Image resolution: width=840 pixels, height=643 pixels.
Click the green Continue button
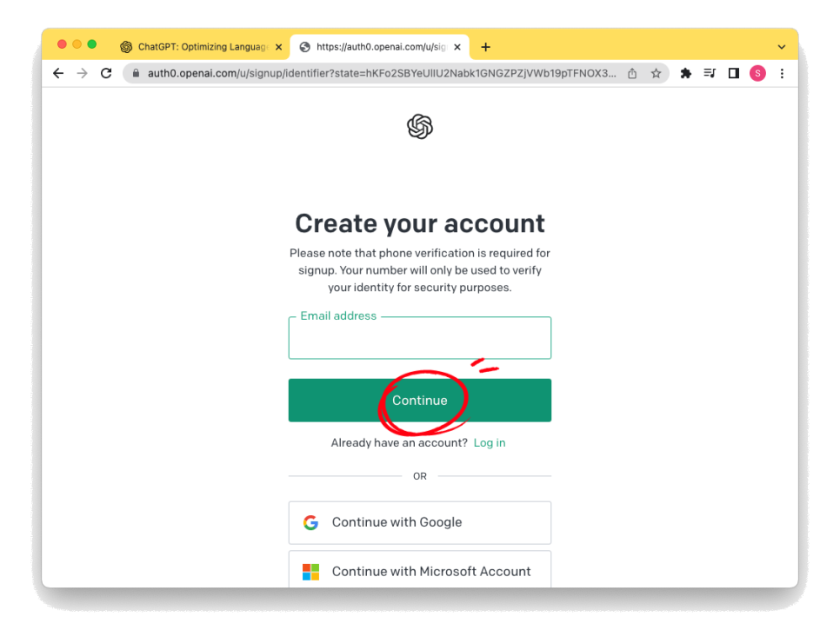pos(419,401)
